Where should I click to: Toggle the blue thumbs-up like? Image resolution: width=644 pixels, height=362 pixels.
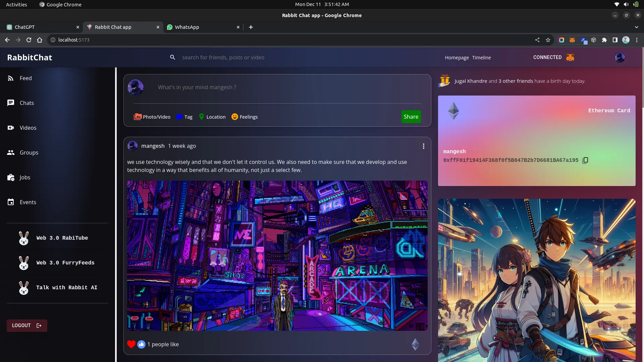coord(141,344)
